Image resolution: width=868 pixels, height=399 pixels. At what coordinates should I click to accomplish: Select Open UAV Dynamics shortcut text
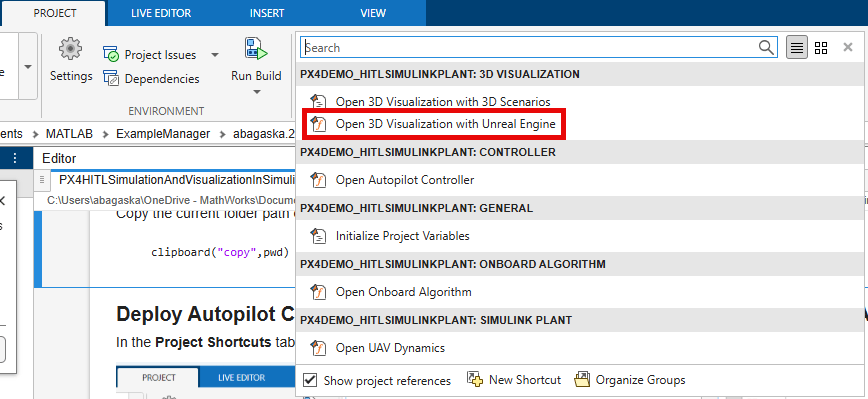click(390, 348)
